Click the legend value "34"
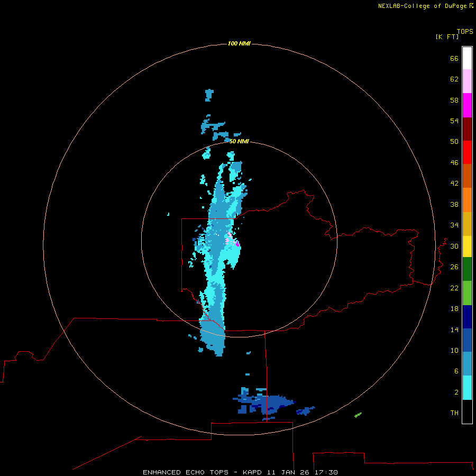476x476 pixels. point(454,225)
